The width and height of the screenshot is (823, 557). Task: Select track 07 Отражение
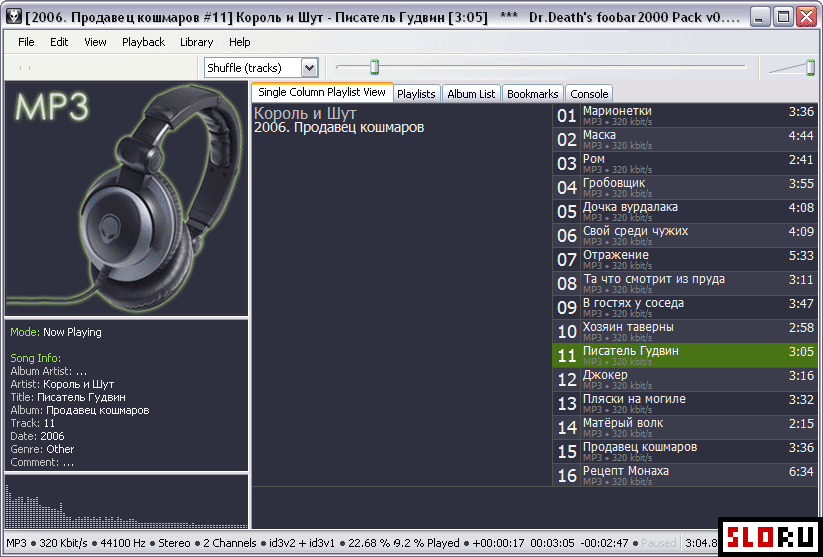coord(685,259)
